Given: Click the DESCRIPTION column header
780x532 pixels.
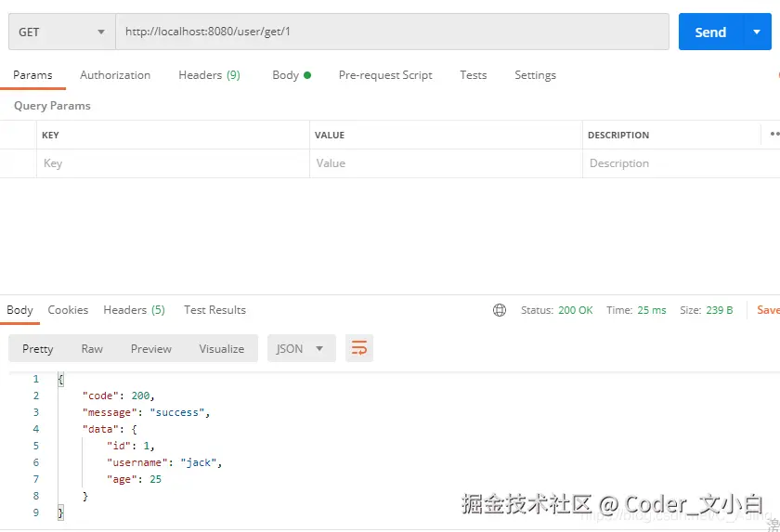Looking at the screenshot, I should 618,136.
